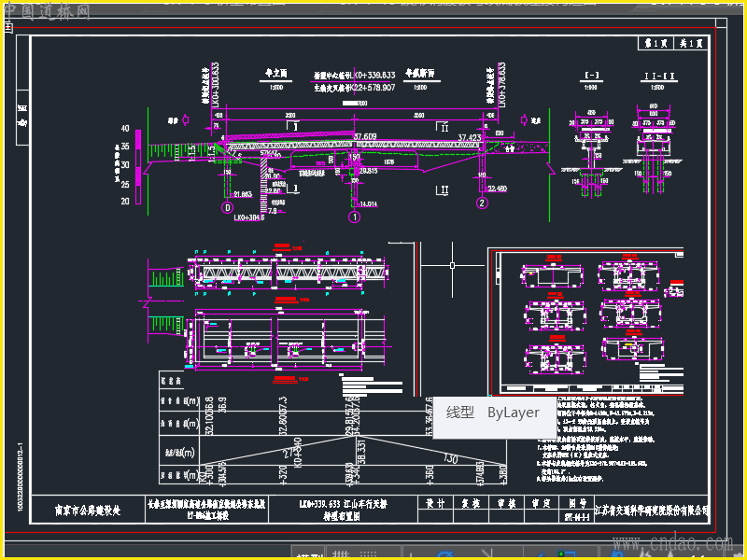This screenshot has width=747, height=560.
Task: Click the 'I-I' section title
Action: click(x=591, y=76)
